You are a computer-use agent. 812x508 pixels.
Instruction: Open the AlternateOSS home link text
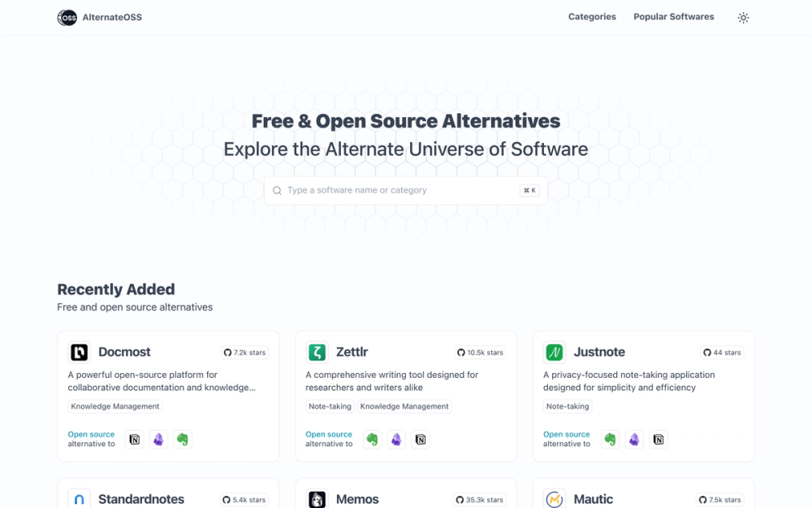pos(112,18)
